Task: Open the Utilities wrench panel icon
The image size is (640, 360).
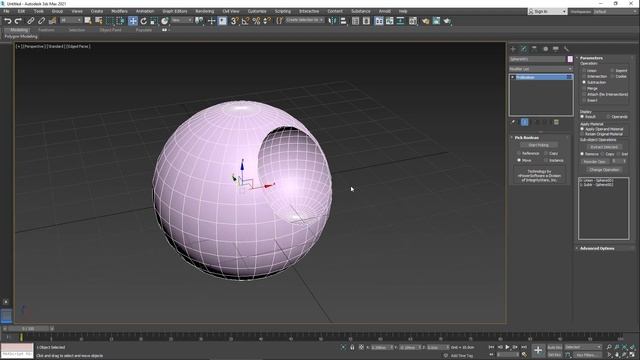Action: point(567,49)
